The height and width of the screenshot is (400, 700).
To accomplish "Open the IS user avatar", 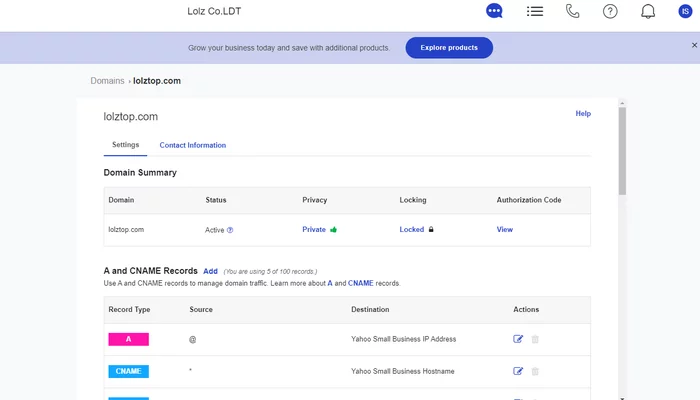I will click(685, 11).
